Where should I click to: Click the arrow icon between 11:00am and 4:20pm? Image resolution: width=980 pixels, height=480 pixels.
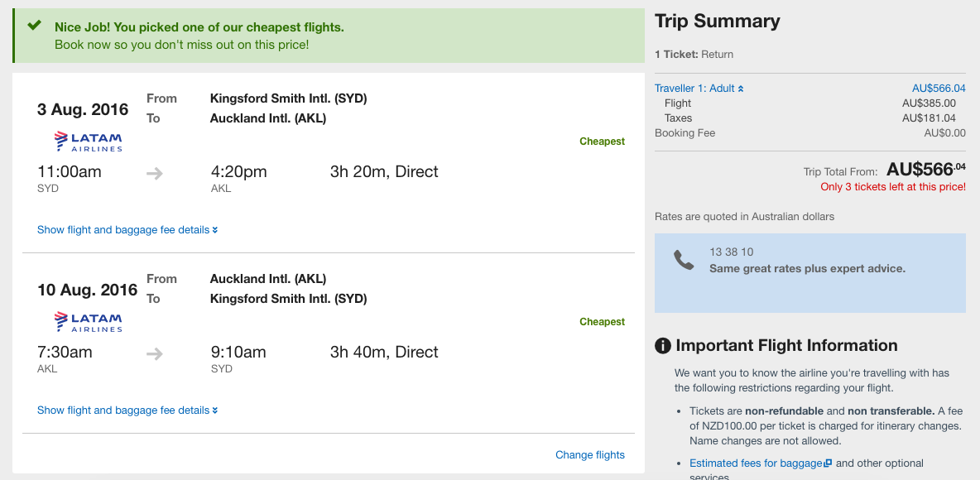pyautogui.click(x=155, y=173)
